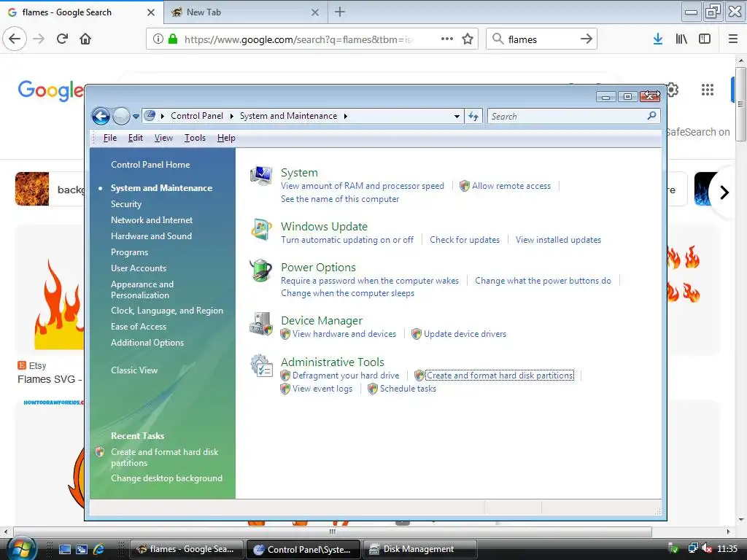
Task: Open the Windows Update category icon
Action: tap(261, 230)
